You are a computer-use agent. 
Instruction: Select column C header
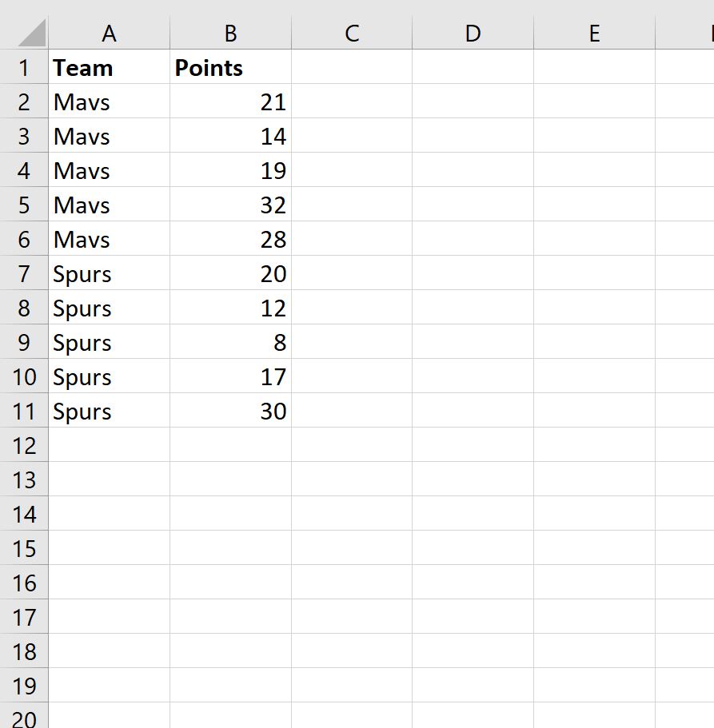[352, 33]
